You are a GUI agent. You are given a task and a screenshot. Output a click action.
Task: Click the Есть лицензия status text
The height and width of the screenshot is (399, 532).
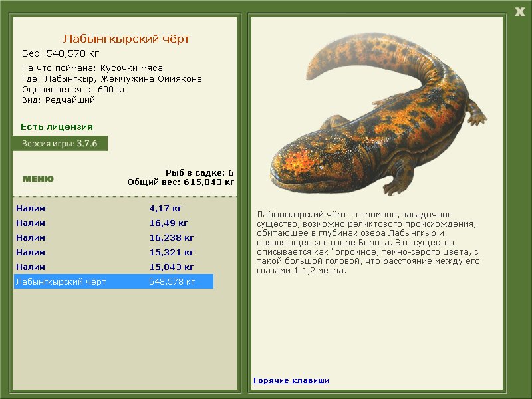click(57, 126)
